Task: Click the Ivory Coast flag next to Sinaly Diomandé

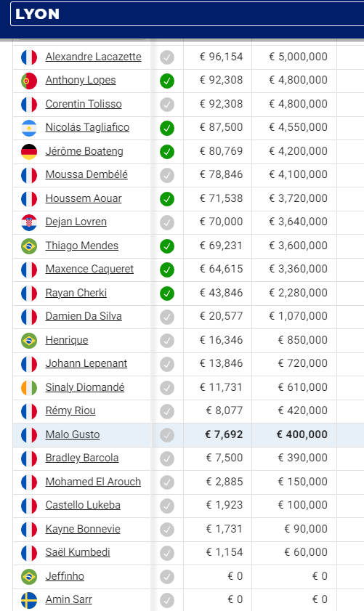Action: (29, 388)
